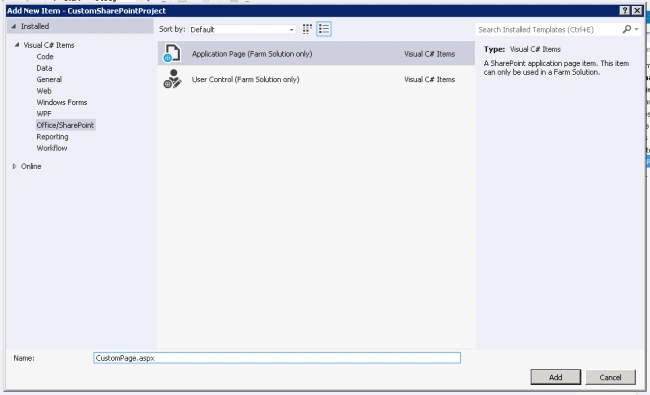Select the WPF category
Viewport: 650px width, 395px height.
(x=44, y=114)
